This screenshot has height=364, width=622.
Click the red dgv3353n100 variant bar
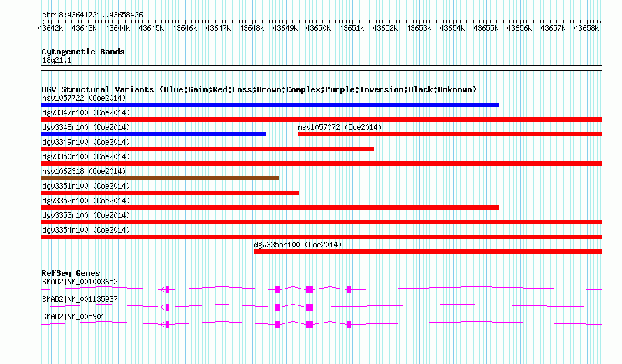coord(321,222)
